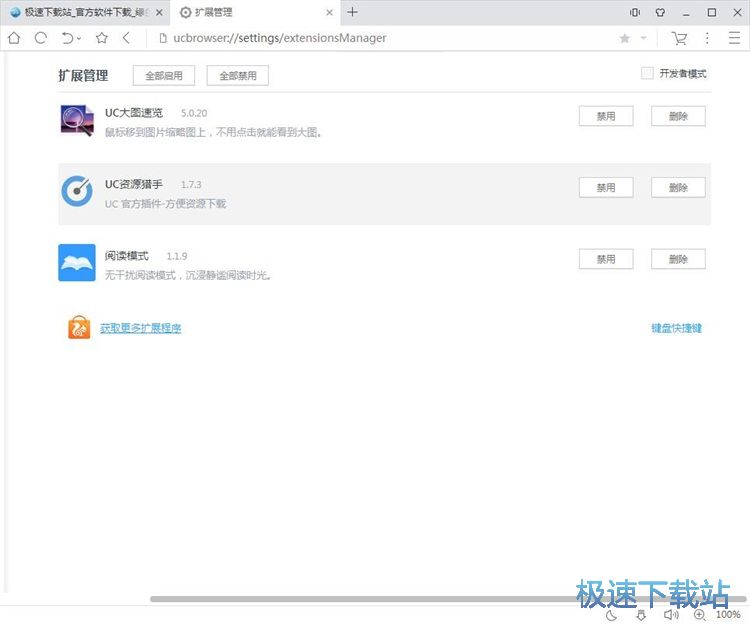Viewport: 750px width, 624px height.
Task: Open the undo close history dropdown arrow
Action: (79, 38)
